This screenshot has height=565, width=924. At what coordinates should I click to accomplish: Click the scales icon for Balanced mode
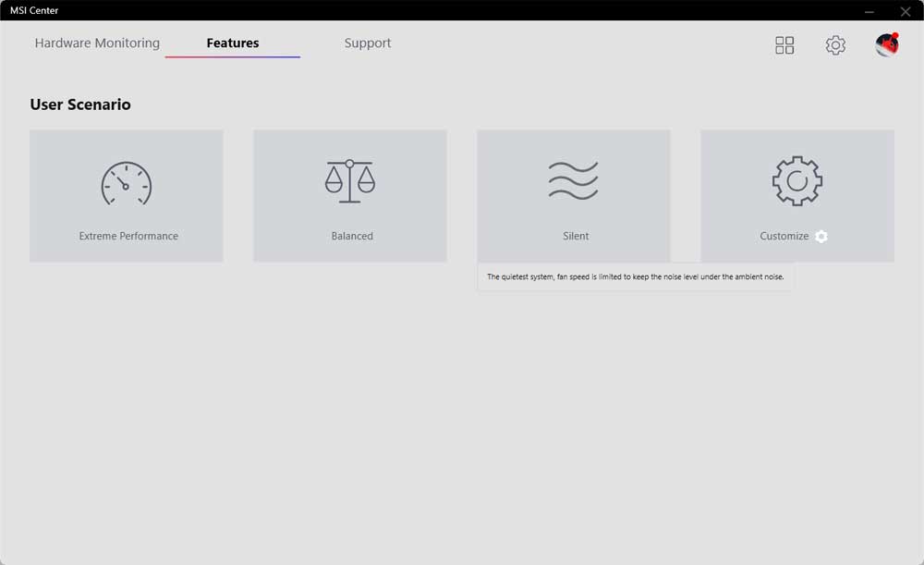pyautogui.click(x=350, y=181)
